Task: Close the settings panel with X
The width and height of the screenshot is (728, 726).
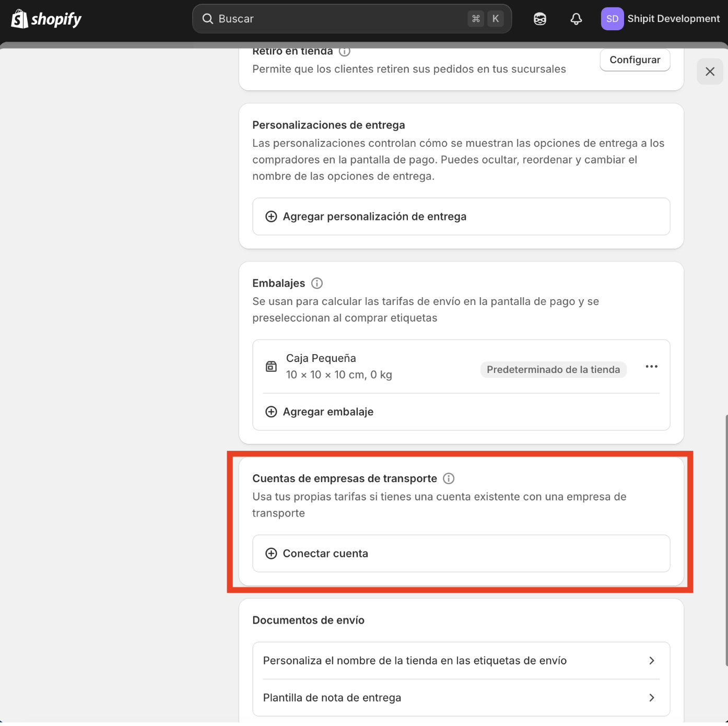Action: [x=710, y=72]
